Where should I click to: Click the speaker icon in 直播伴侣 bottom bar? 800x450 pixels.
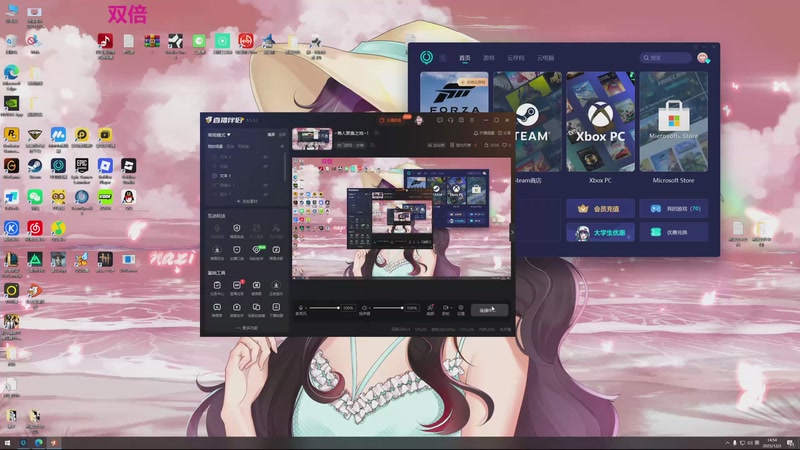pos(364,308)
